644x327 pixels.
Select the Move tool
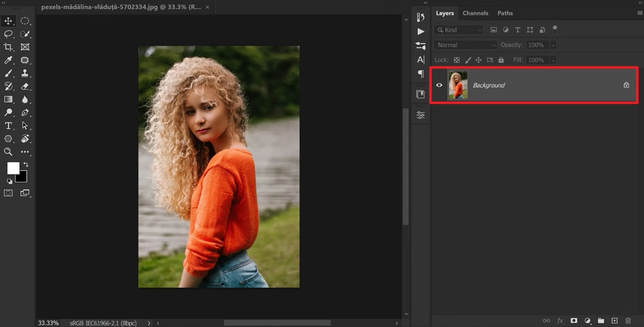coord(8,21)
